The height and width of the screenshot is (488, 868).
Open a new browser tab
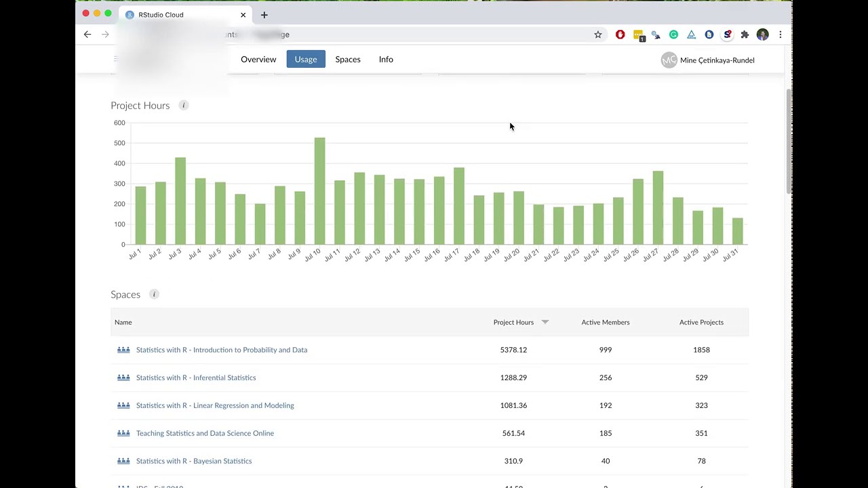click(x=264, y=15)
